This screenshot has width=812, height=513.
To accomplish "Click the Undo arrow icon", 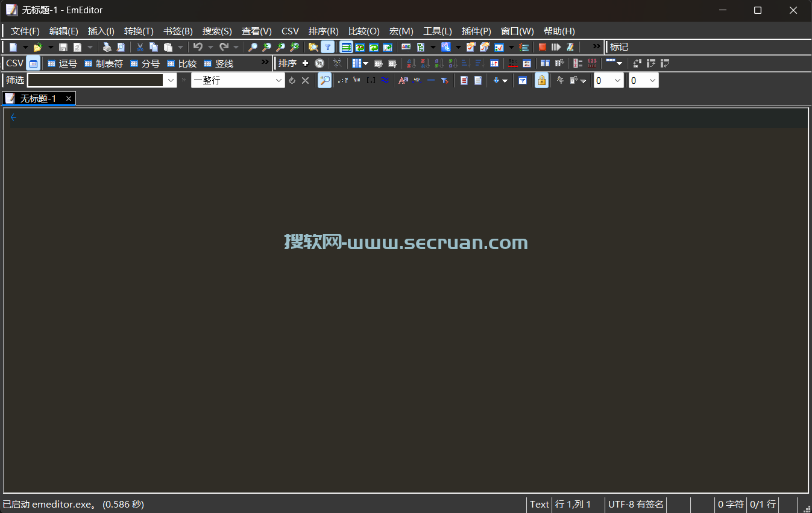I will point(198,47).
